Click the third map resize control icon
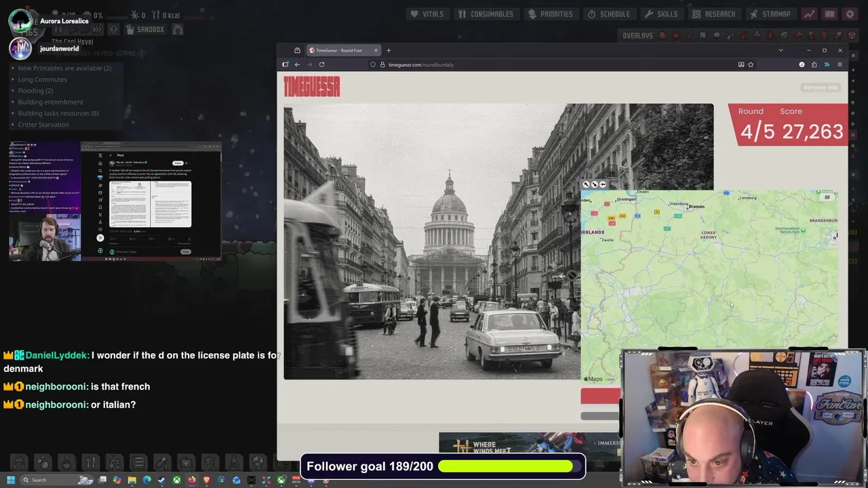The image size is (868, 488). (603, 184)
